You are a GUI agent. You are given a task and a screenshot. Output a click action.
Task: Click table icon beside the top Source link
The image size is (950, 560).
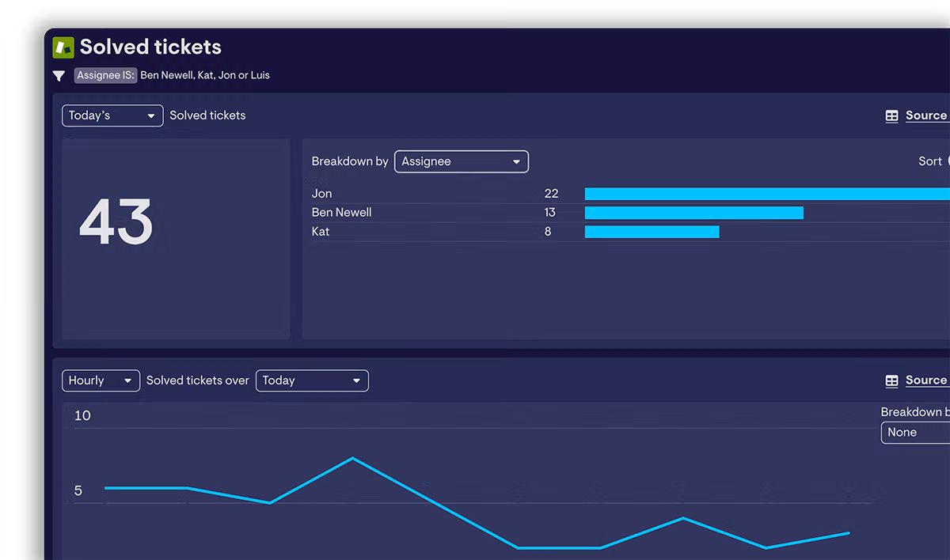pyautogui.click(x=891, y=116)
